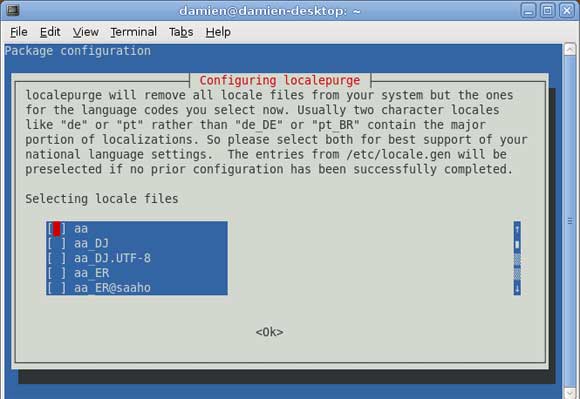Minimize the terminal window

coord(528,10)
